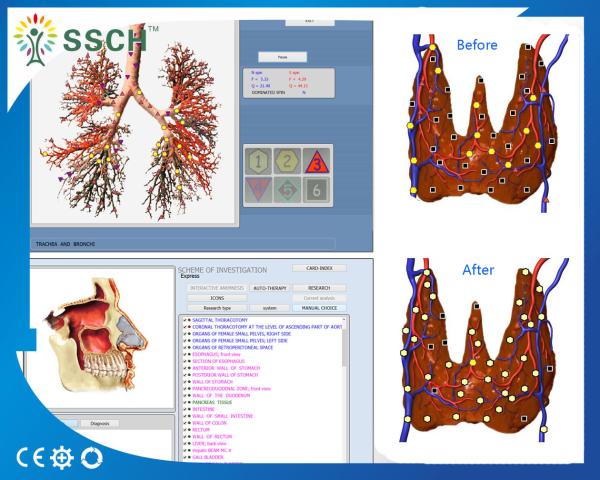Click the Pause button above readings panel
This screenshot has width=600, height=480.
pyautogui.click(x=282, y=57)
